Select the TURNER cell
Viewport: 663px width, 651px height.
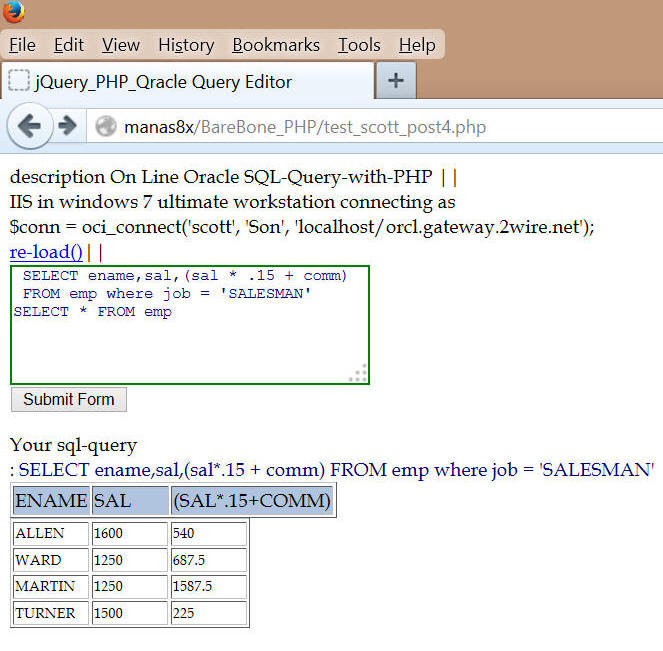(51, 613)
